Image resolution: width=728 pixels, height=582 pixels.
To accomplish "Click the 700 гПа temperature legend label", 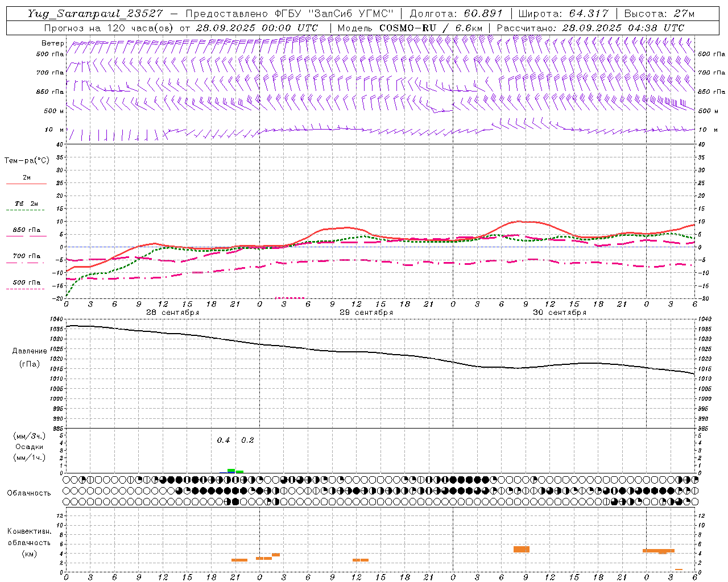I will pos(27,256).
